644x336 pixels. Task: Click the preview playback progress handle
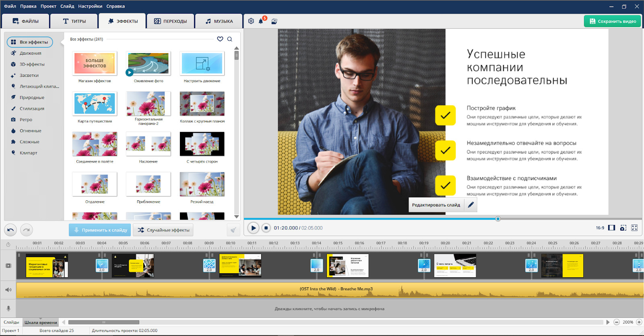498,219
